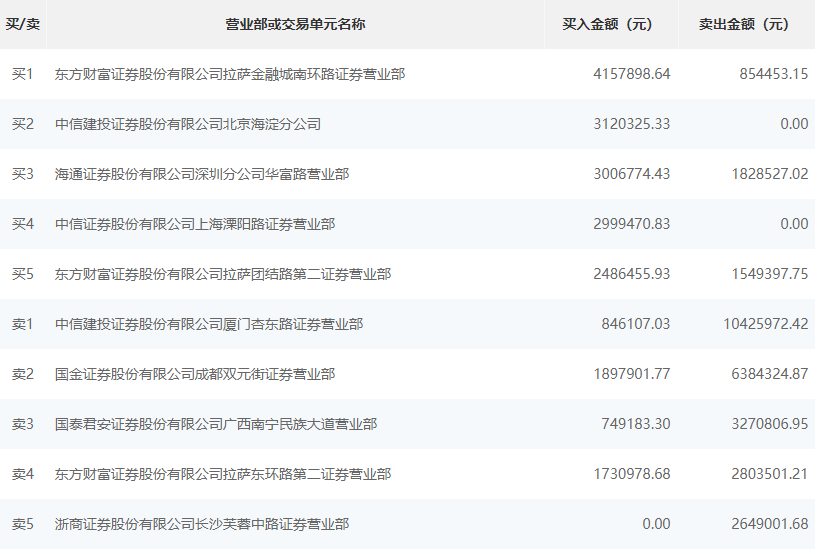Click buy amount 3006774.43

[632, 174]
